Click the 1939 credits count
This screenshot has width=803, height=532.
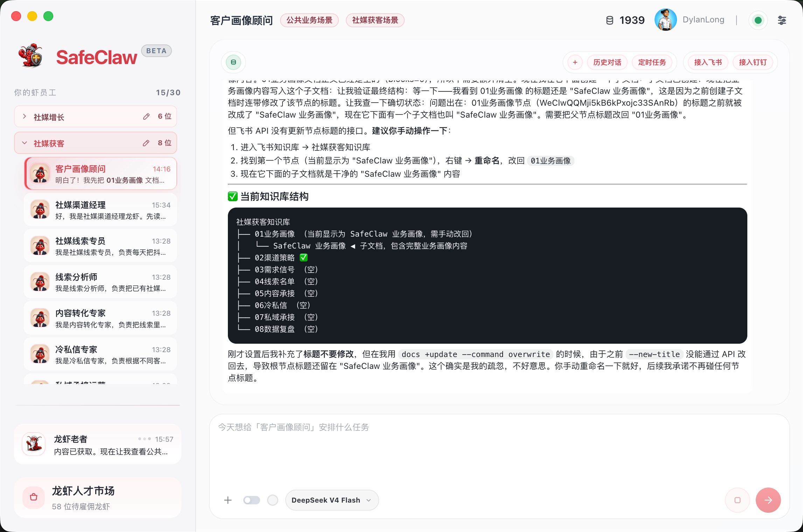tap(632, 20)
